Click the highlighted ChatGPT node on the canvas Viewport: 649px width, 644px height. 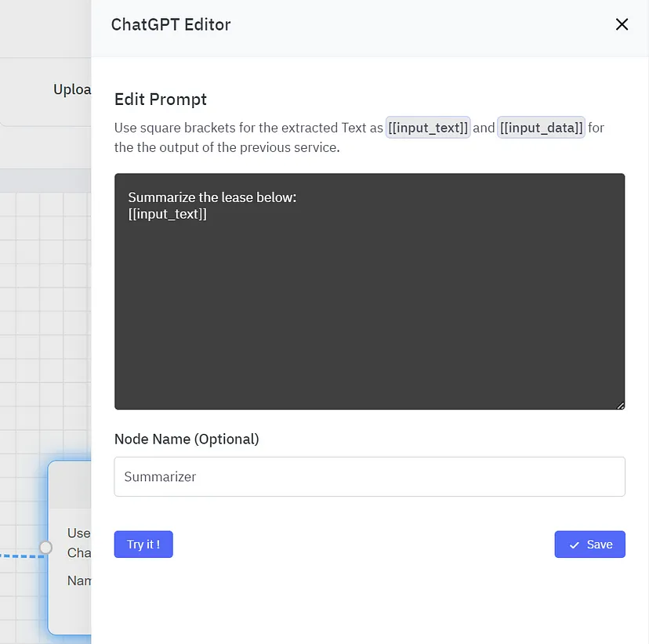click(x=69, y=548)
